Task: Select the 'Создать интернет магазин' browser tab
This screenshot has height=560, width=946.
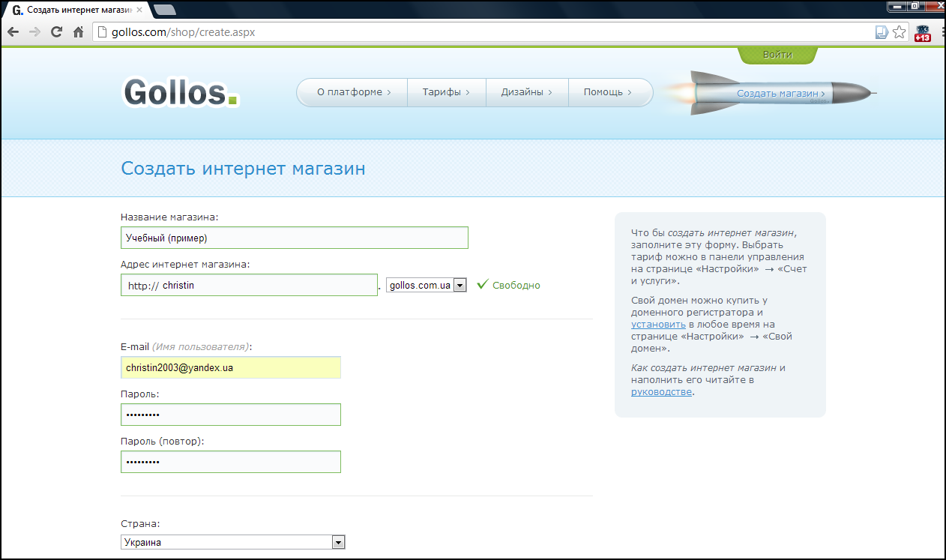Action: coord(76,10)
